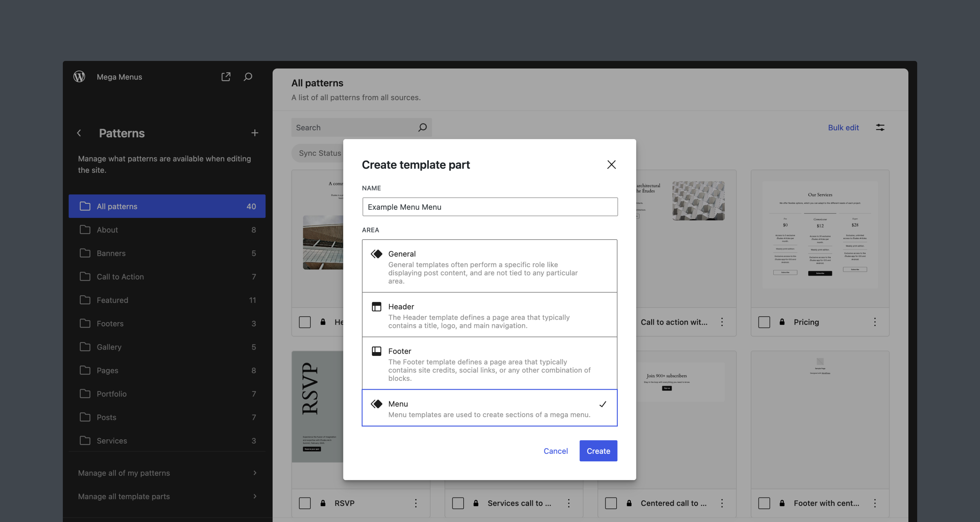
Task: Open the Footers patterns category
Action: pos(167,324)
